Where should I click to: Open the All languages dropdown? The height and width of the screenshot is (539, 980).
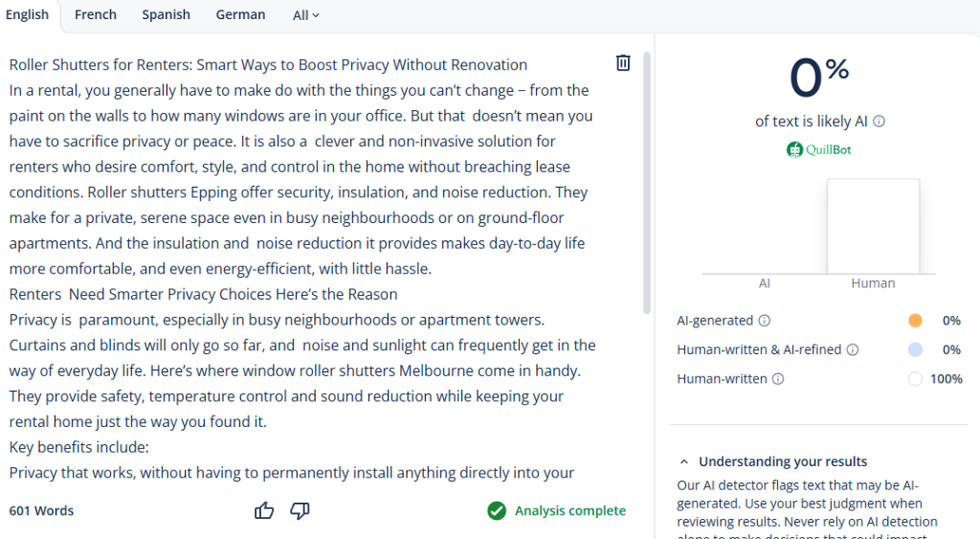point(306,15)
